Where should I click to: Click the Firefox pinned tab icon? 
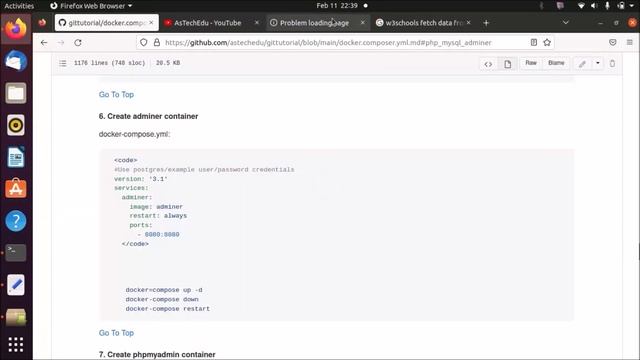click(x=42, y=23)
